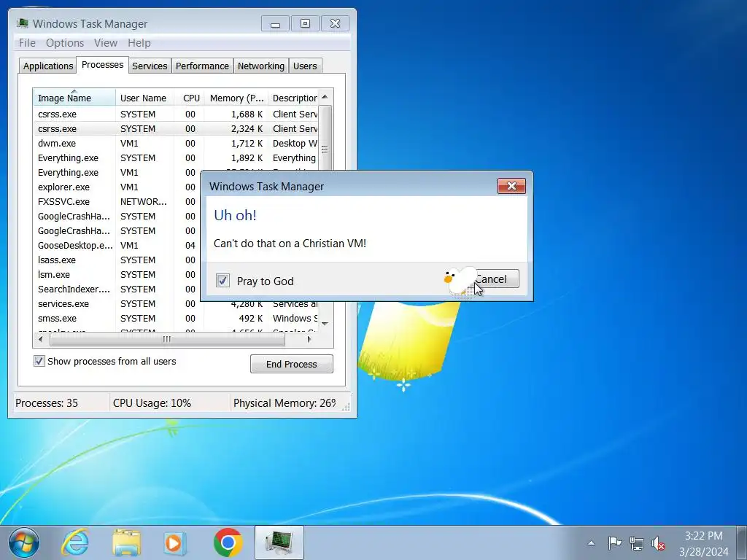The height and width of the screenshot is (560, 747).
Task: Select the lsass.exe process
Action: [117, 260]
